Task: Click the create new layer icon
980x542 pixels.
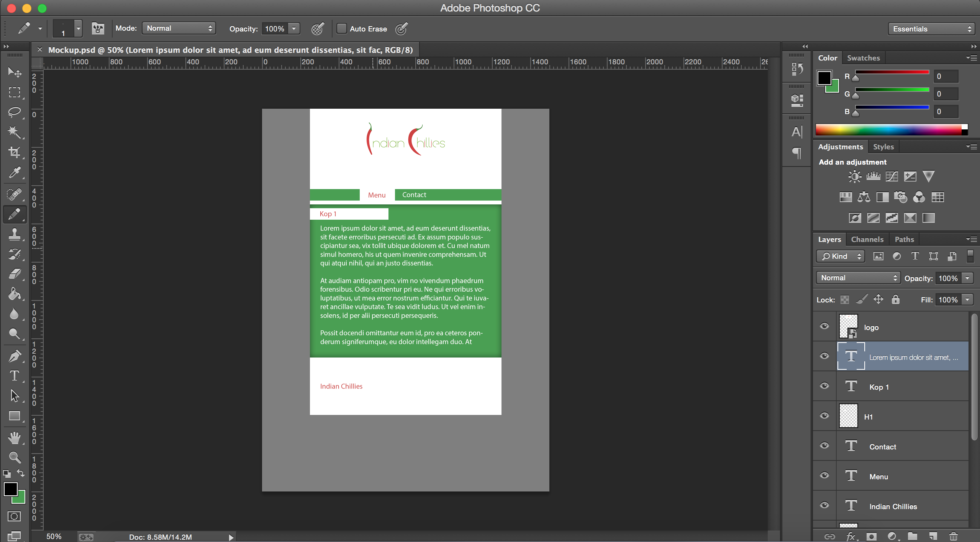Action: click(x=933, y=536)
